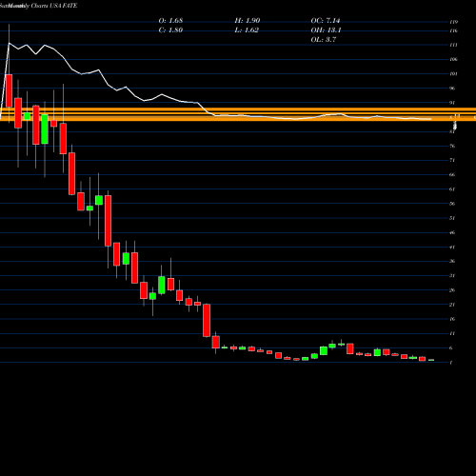Click the 46 price axis label
This screenshot has height=476, width=476.
click(x=452, y=232)
